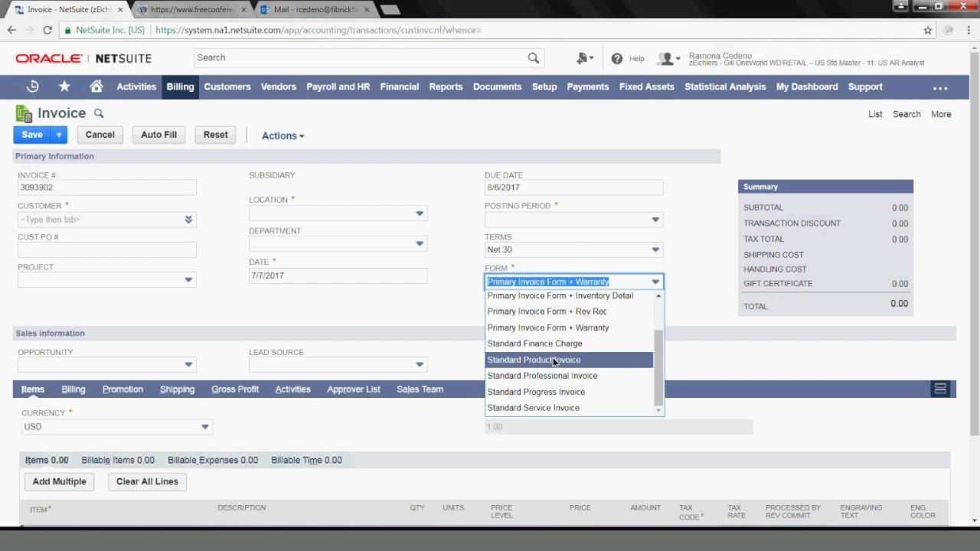980x551 pixels.
Task: Switch to the Shipping subtab
Action: (x=177, y=389)
